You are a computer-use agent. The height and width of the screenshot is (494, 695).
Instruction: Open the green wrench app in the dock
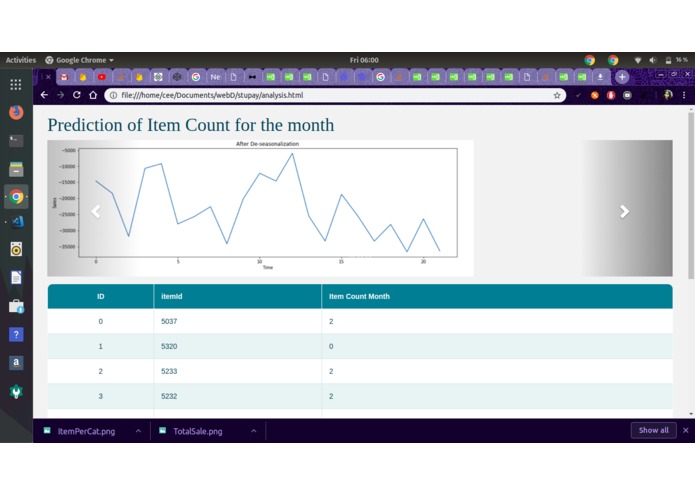[16, 391]
